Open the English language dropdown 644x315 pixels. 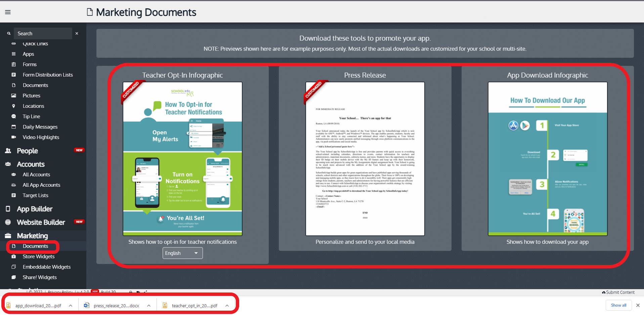point(182,253)
